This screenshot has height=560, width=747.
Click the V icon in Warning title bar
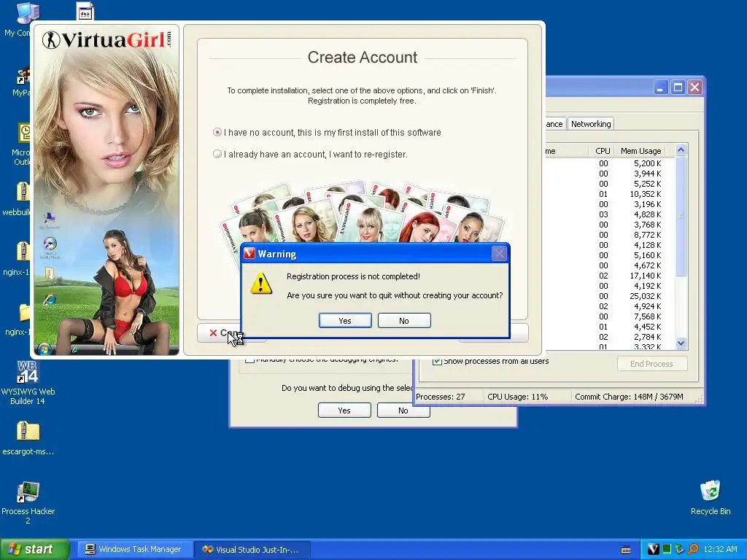coord(249,253)
